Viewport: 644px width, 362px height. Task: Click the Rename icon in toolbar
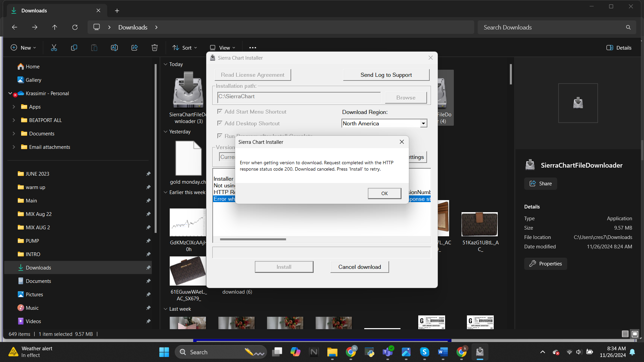pyautogui.click(x=114, y=48)
